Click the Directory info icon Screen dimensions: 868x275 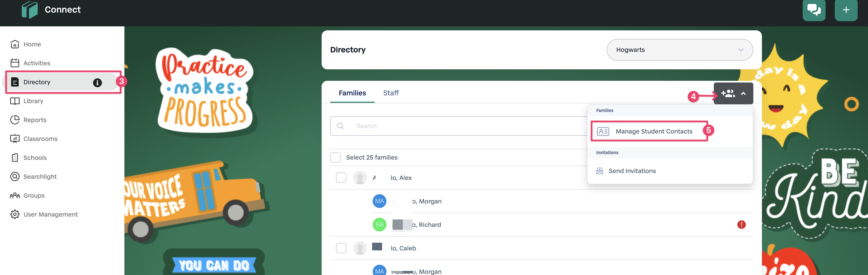click(x=97, y=82)
